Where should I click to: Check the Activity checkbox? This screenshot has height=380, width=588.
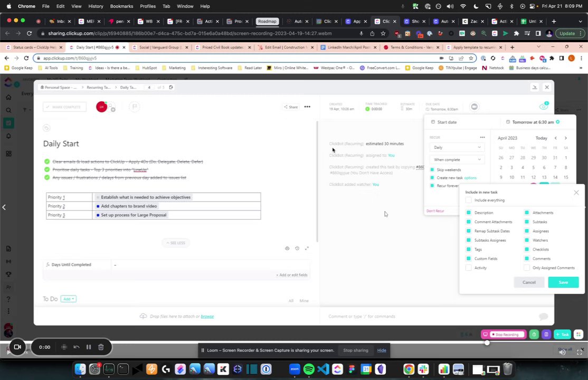tap(468, 268)
